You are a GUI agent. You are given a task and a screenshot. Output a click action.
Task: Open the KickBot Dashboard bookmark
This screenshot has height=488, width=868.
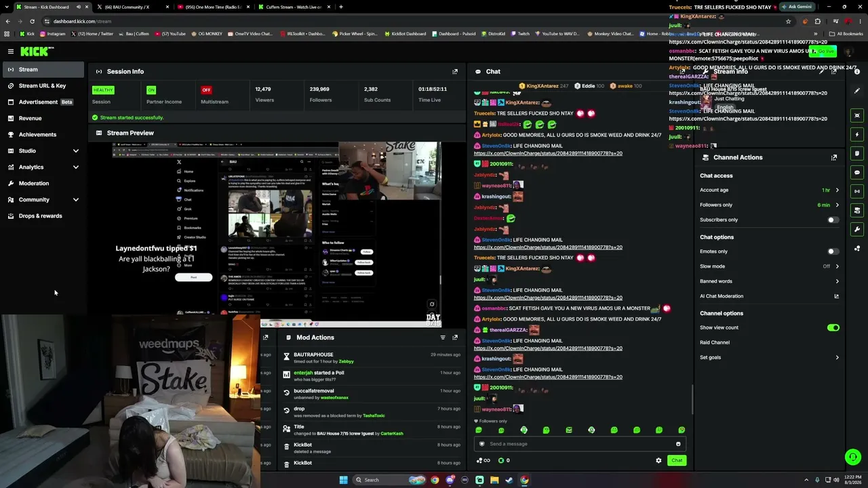click(x=405, y=34)
